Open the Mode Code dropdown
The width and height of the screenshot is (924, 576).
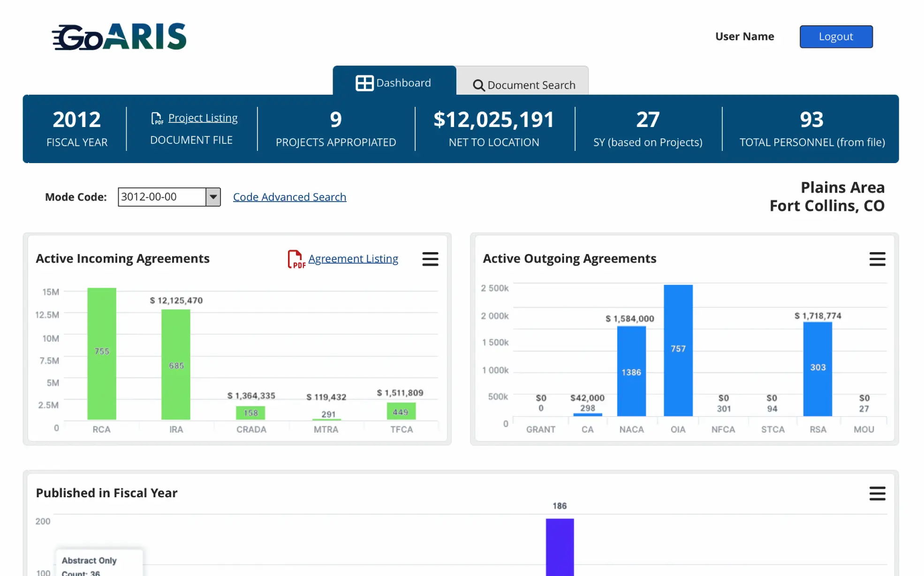(213, 197)
